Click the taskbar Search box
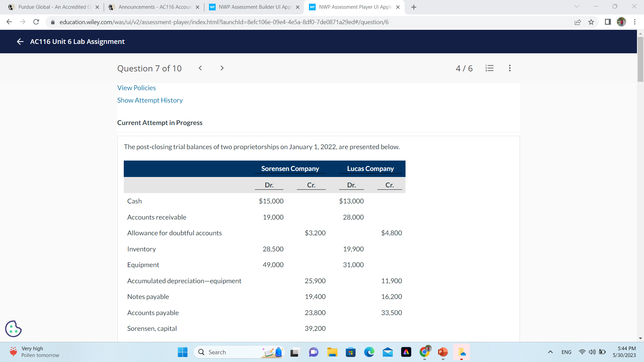This screenshot has height=362, width=644. pos(235,352)
